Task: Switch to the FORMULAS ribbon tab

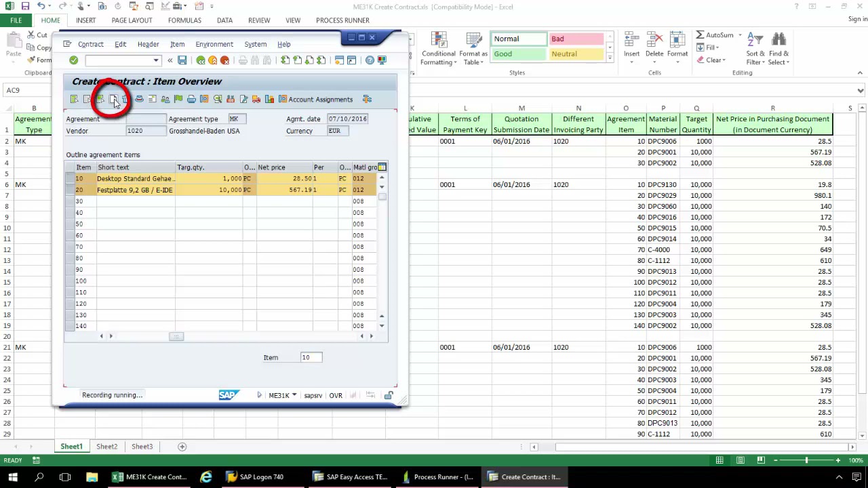Action: tap(184, 20)
